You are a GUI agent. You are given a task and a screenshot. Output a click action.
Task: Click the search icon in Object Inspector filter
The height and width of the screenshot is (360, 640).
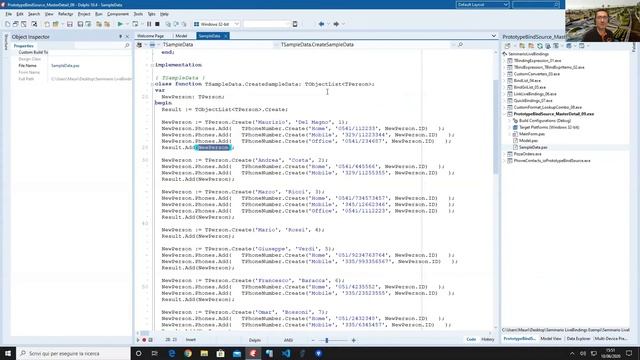pyautogui.click(x=127, y=46)
